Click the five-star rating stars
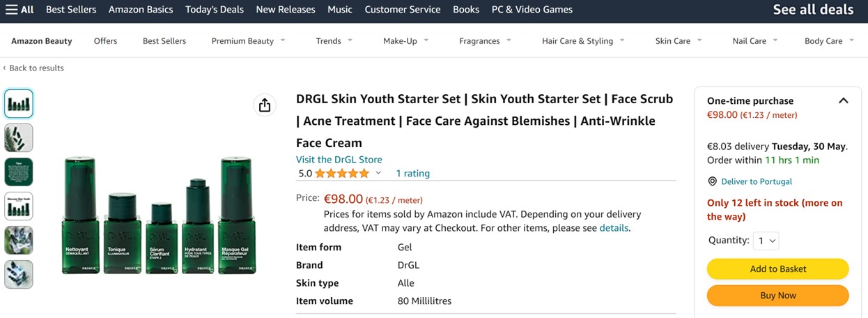868x318 pixels. pyautogui.click(x=342, y=174)
